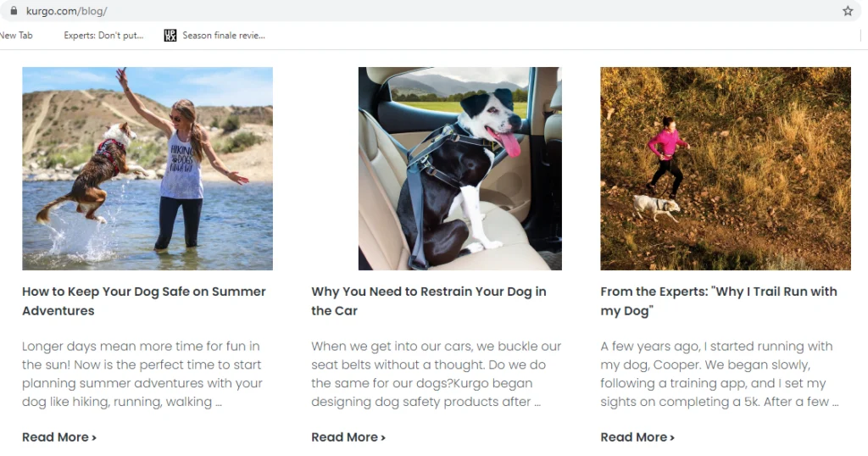Viewport: 868px width, 456px height.
Task: Click the bookmark star icon in address bar
Action: (848, 11)
